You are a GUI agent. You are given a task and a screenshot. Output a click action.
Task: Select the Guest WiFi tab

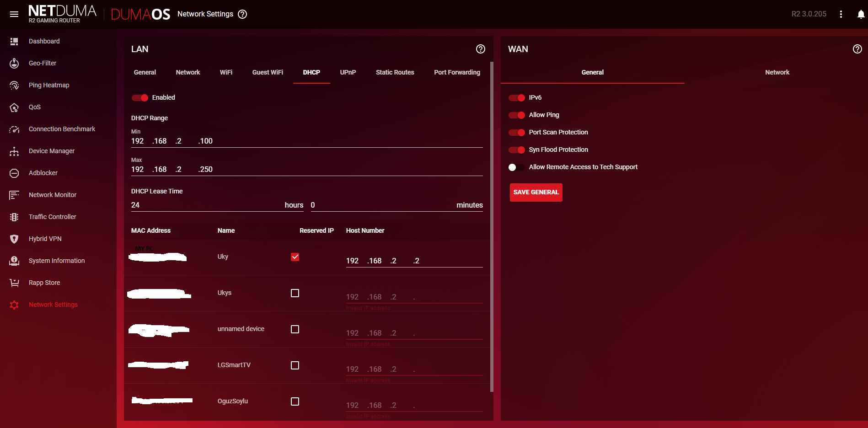[268, 72]
